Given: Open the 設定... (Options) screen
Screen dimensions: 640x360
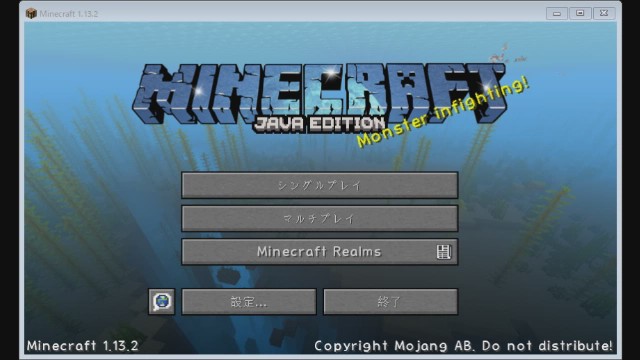Looking at the screenshot, I should tap(249, 302).
